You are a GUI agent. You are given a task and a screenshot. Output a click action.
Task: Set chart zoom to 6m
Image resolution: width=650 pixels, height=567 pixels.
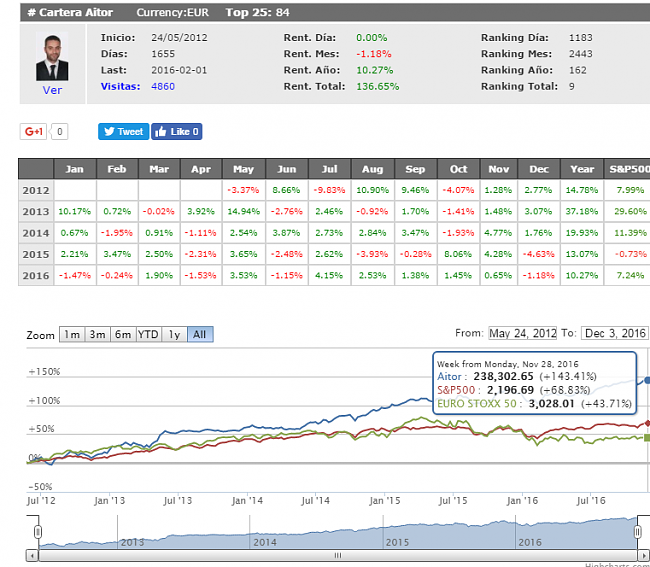123,334
